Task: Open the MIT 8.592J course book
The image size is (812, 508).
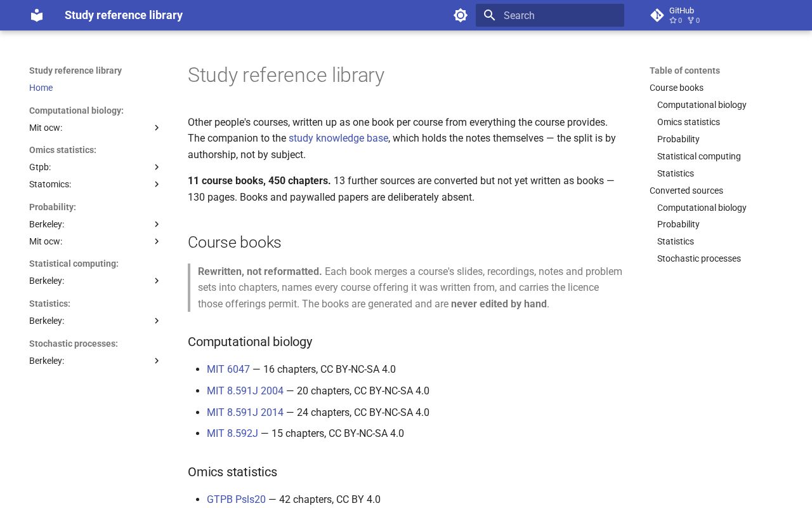Action: tap(232, 433)
